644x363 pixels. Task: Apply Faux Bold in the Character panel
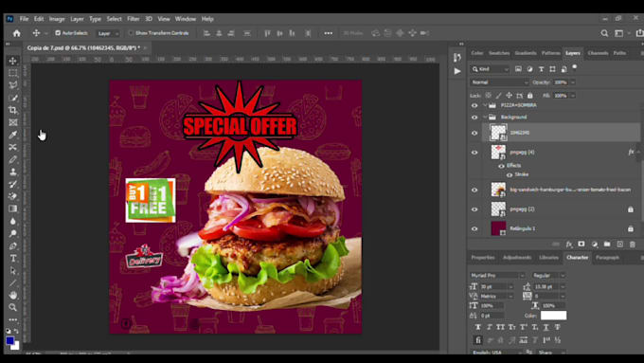click(x=477, y=327)
